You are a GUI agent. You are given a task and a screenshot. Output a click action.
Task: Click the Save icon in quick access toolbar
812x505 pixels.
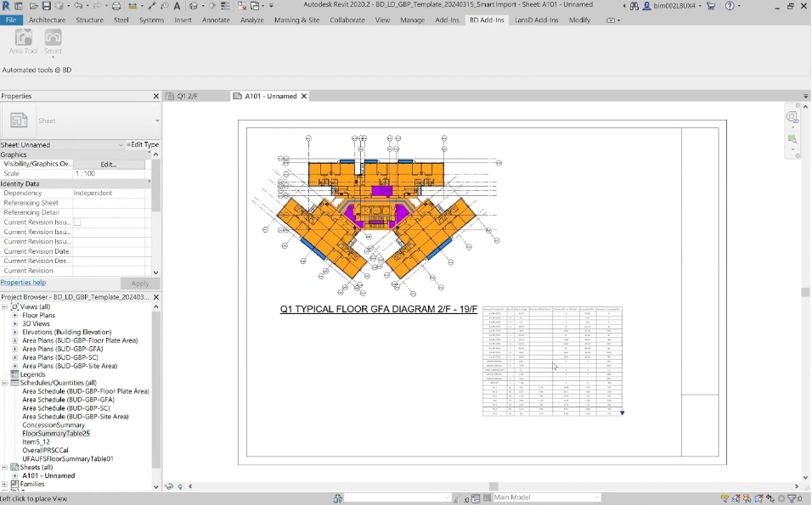[46, 6]
